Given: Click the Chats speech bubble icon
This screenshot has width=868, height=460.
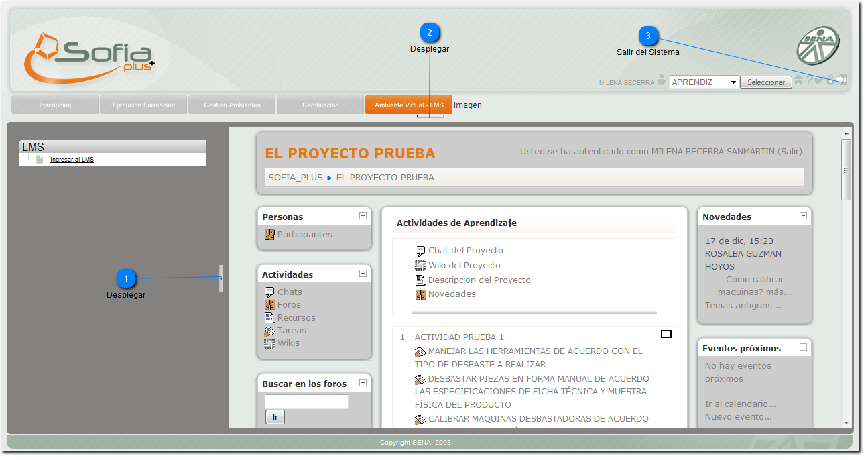Looking at the screenshot, I should click(269, 292).
